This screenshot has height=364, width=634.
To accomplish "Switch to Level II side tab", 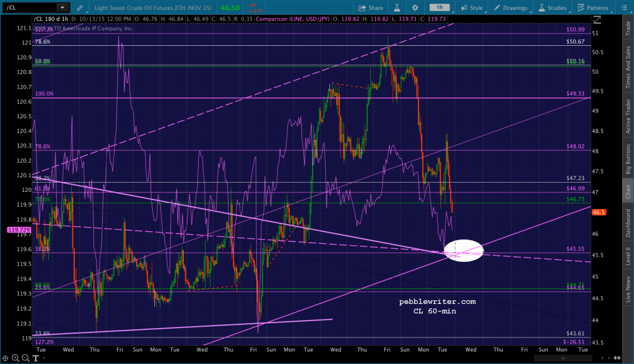I will point(628,256).
